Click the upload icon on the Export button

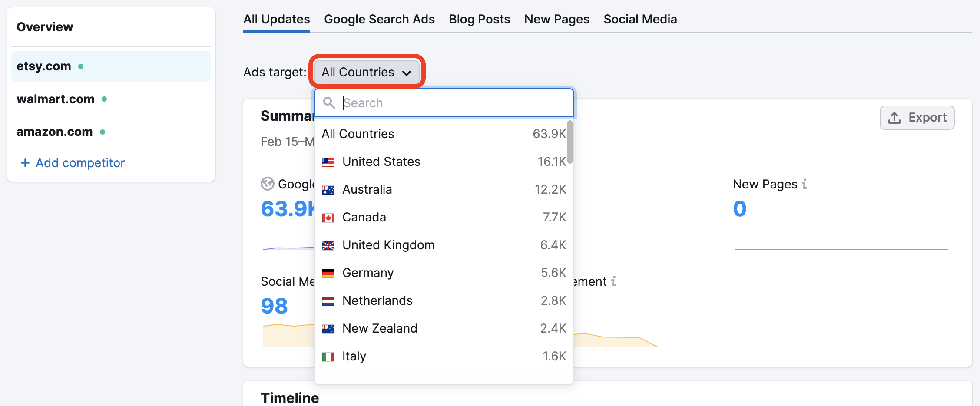[894, 117]
